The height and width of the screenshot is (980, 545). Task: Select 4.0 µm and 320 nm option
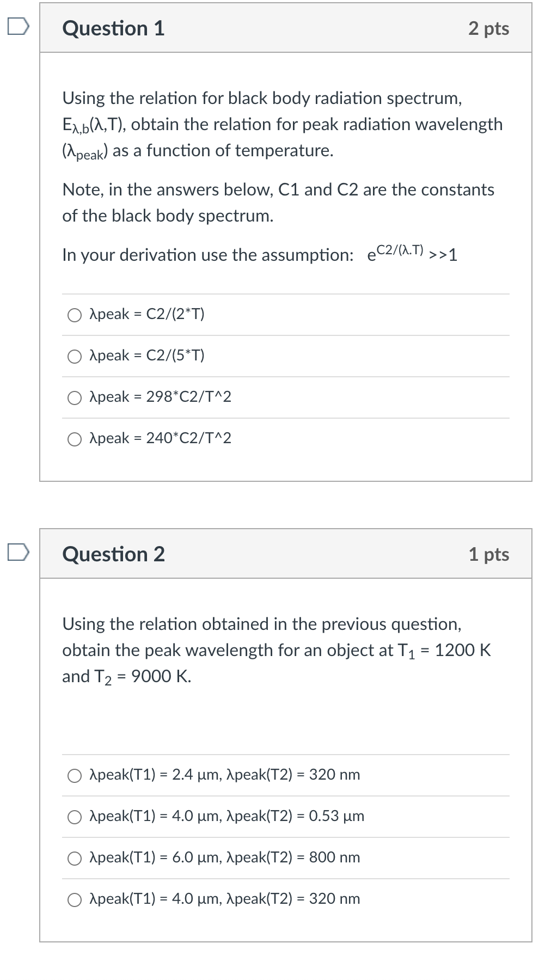[x=75, y=900]
